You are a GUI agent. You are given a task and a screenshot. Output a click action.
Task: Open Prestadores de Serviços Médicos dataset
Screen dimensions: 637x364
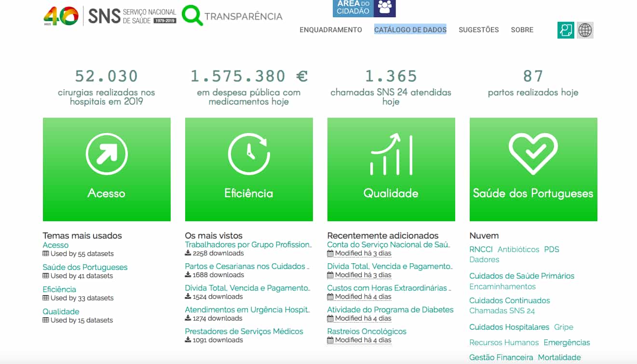(x=244, y=331)
